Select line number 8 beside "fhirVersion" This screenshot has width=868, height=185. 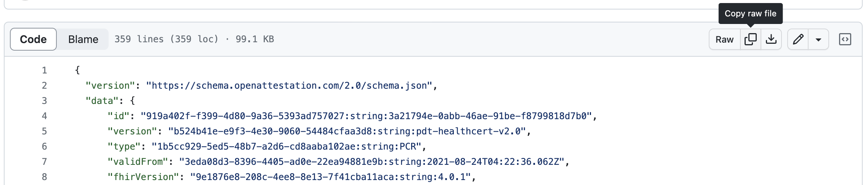tap(45, 177)
